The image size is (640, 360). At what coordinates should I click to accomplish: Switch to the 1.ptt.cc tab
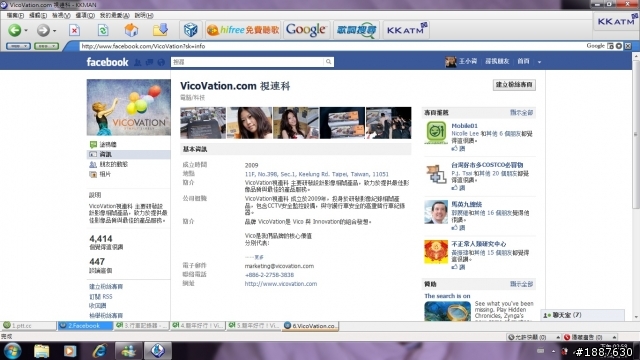pyautogui.click(x=28, y=326)
